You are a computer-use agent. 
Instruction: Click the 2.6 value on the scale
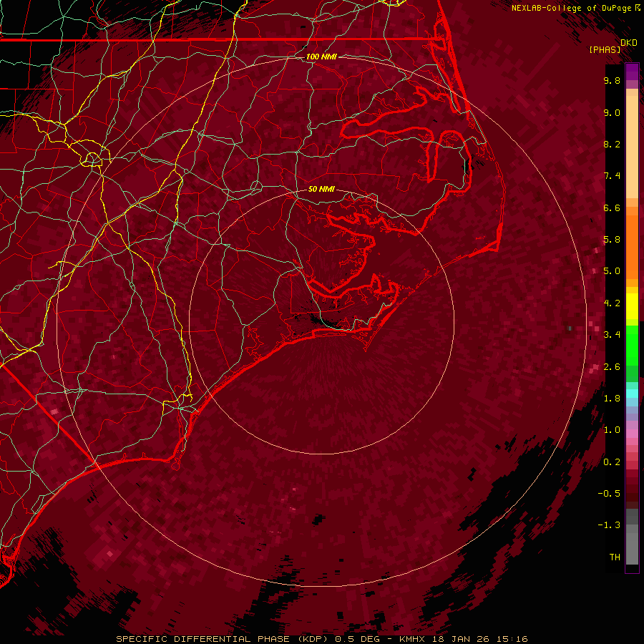click(x=612, y=367)
